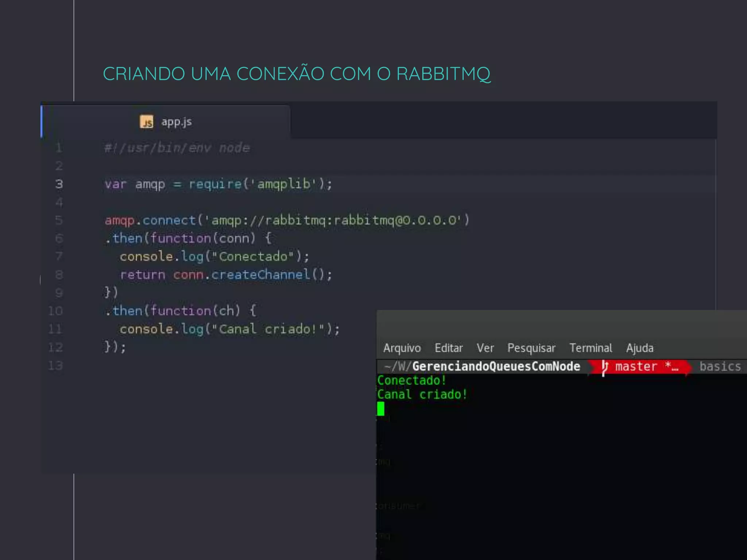Open the Terminal menu
Image resolution: width=747 pixels, height=560 pixels.
591,348
